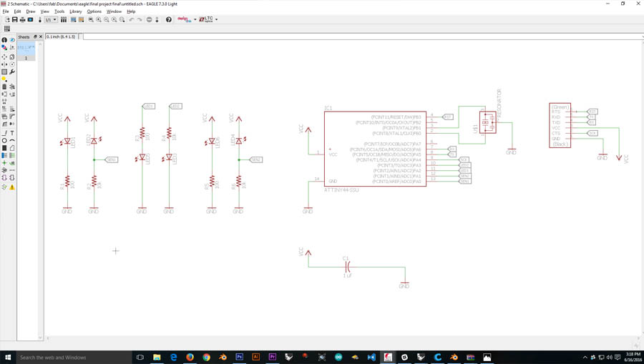Open the Library menu

(76, 11)
